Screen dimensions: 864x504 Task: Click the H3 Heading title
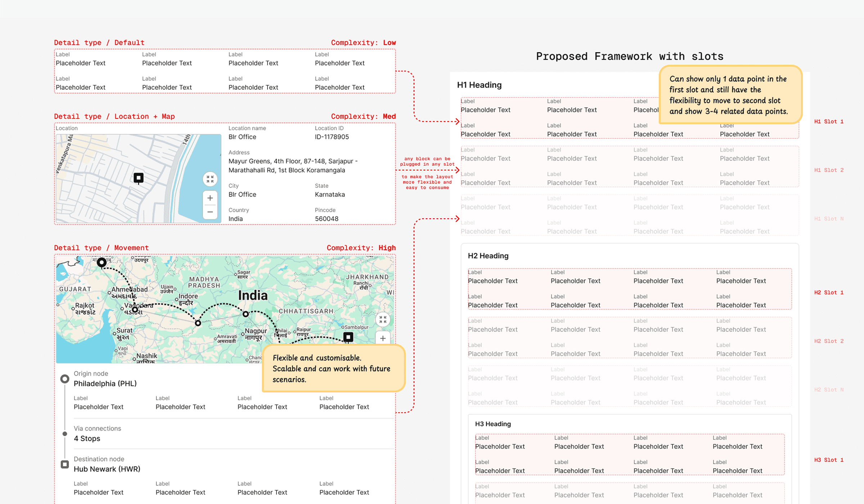pyautogui.click(x=493, y=424)
